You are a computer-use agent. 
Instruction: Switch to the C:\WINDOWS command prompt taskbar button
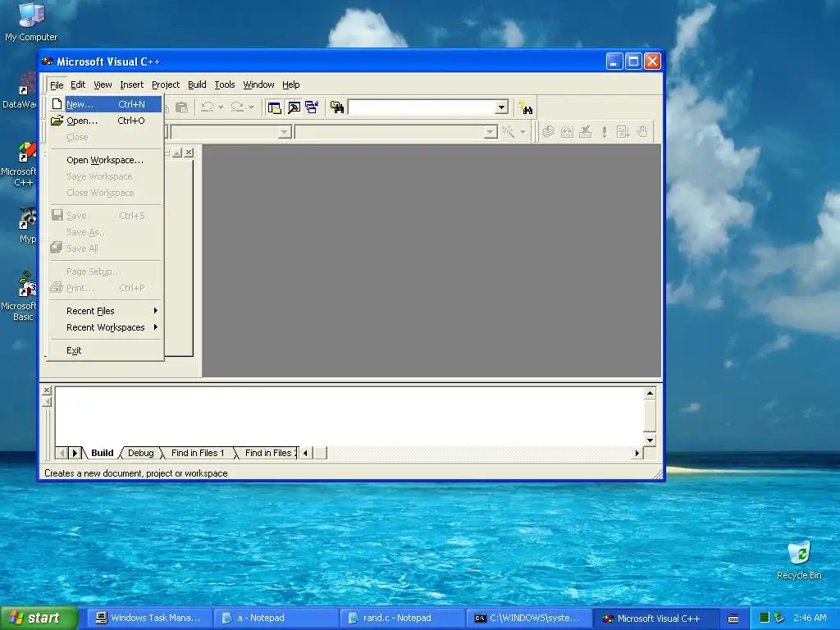(529, 619)
